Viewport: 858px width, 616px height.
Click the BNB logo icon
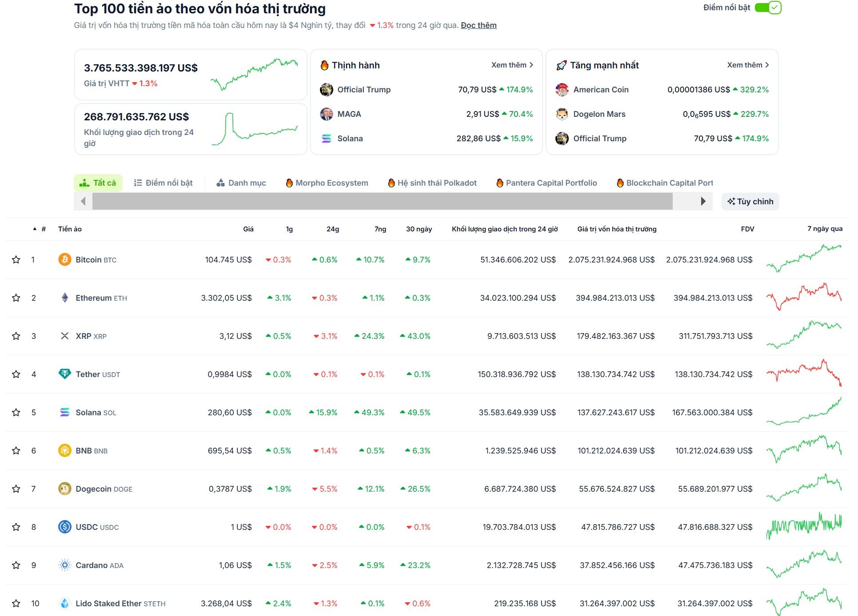[x=65, y=450]
